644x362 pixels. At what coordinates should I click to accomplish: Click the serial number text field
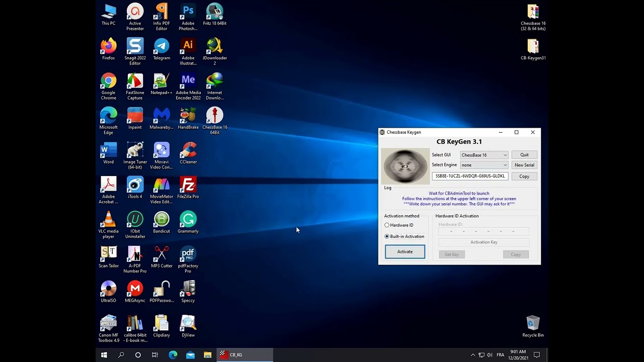[470, 176]
